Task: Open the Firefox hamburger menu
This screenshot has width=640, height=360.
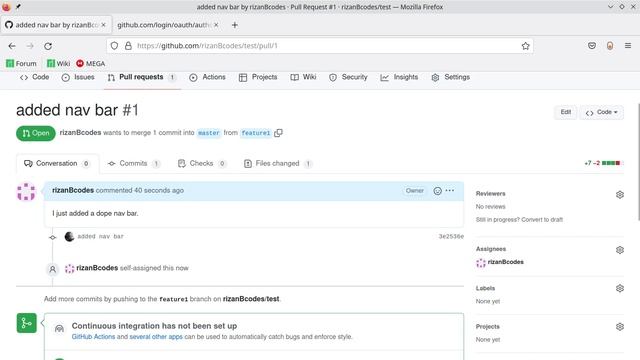Action: coord(628,46)
